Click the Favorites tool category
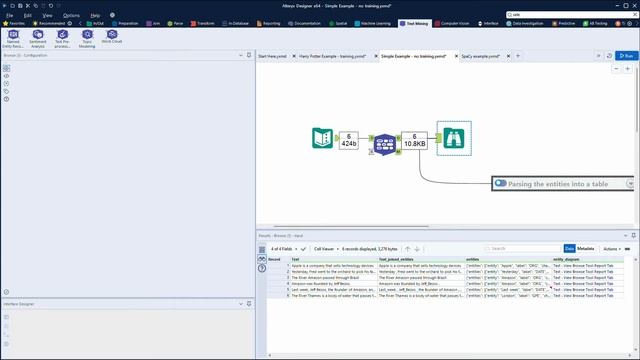This screenshot has height=360, width=640. (x=14, y=23)
